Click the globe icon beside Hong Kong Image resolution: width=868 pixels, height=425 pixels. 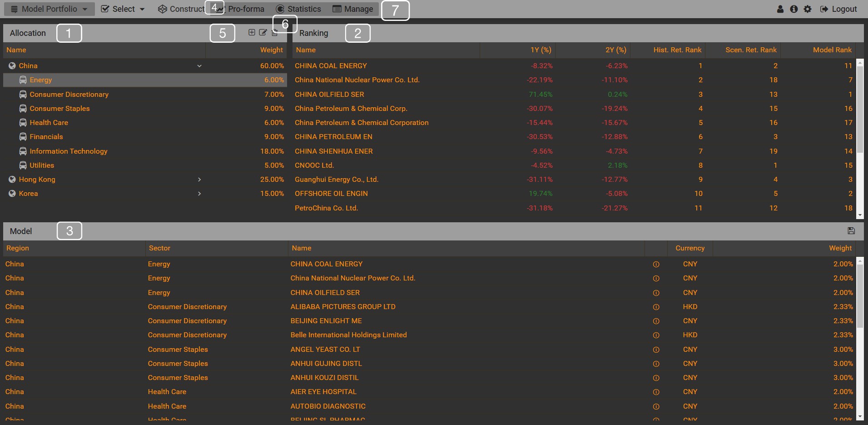[12, 180]
